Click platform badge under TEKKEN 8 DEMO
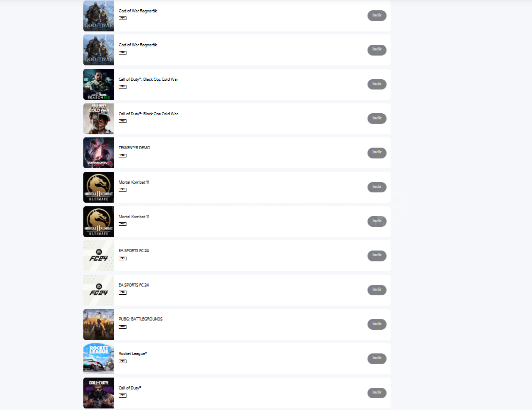The image size is (532, 410). [122, 155]
